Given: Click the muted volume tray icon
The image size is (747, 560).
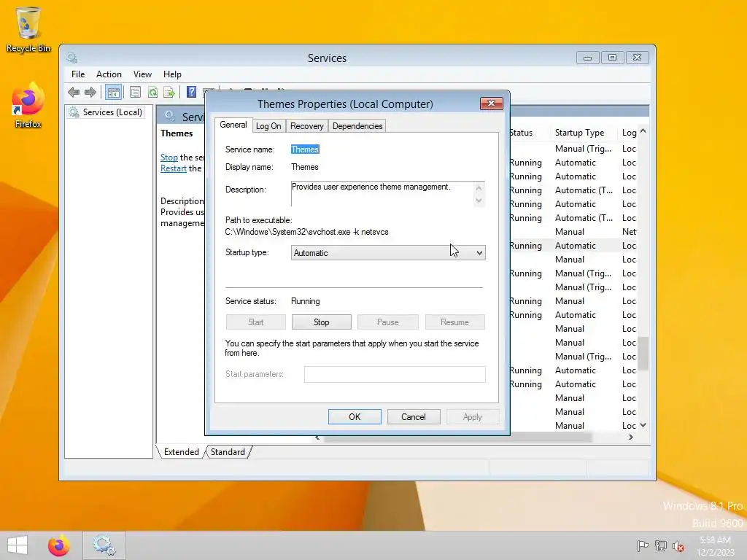Looking at the screenshot, I should pyautogui.click(x=678, y=545).
